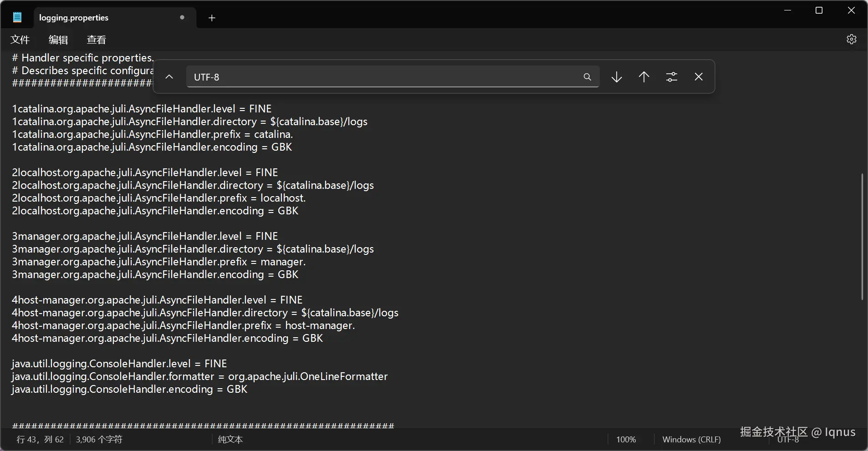
Task: Close the find bar
Action: [x=699, y=77]
